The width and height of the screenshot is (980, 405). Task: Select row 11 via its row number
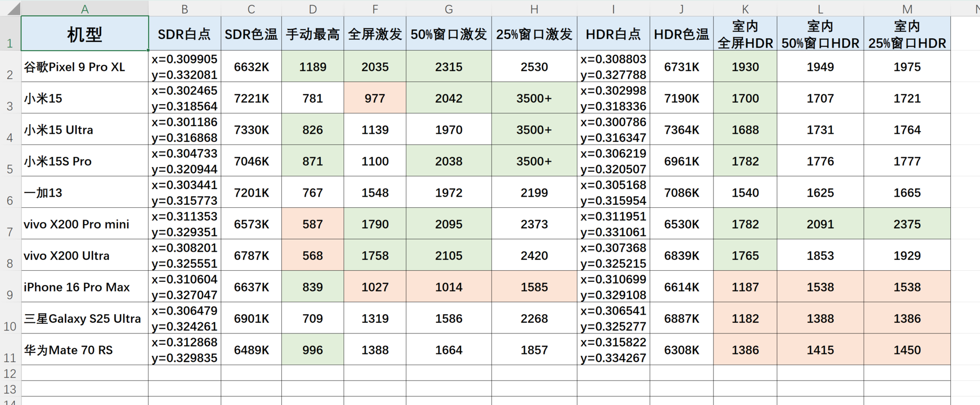point(10,349)
